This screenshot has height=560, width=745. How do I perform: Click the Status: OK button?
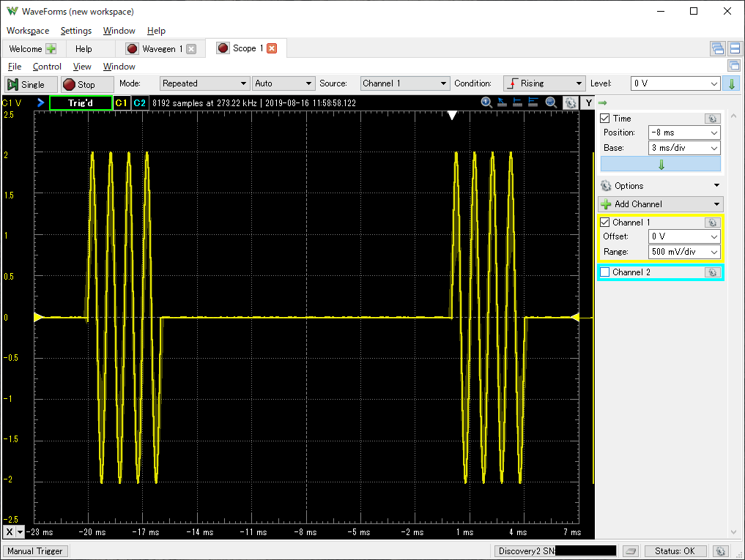coord(674,551)
